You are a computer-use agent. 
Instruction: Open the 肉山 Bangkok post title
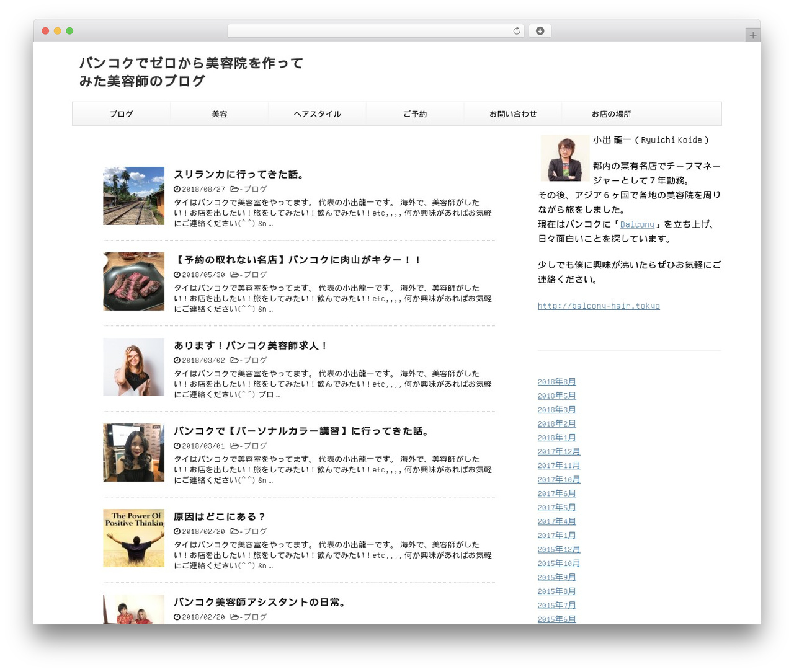(298, 260)
